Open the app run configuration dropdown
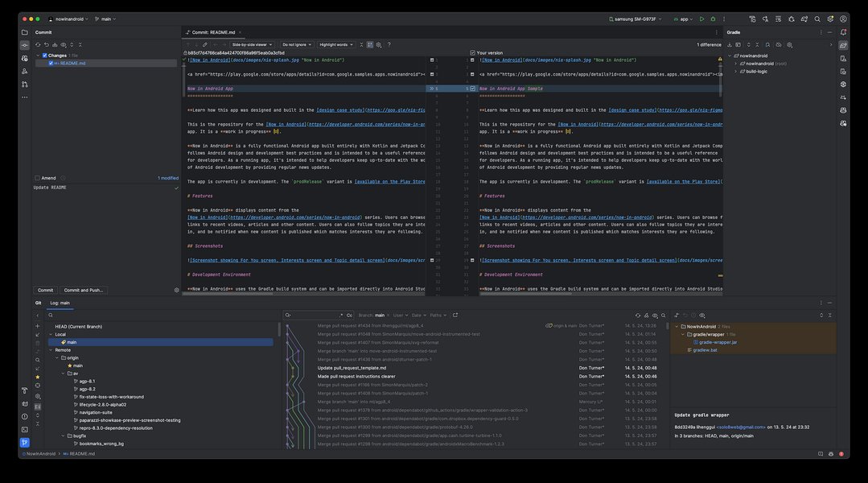 (683, 19)
